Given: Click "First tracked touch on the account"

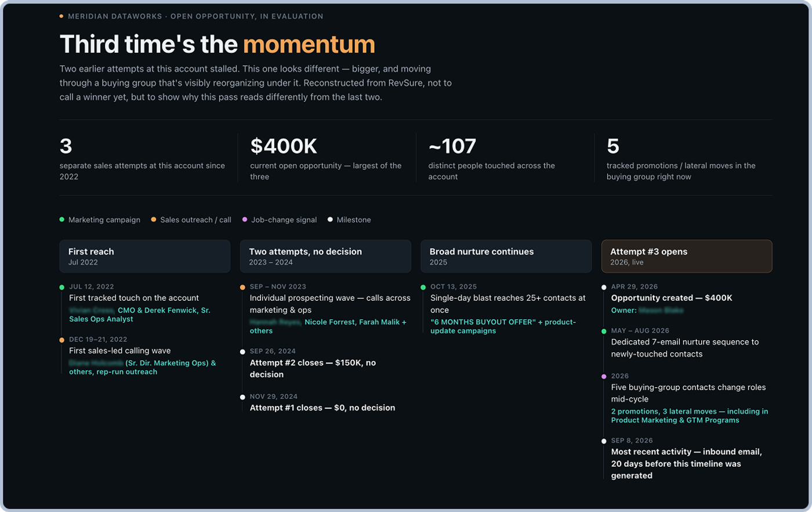Looking at the screenshot, I should point(134,298).
